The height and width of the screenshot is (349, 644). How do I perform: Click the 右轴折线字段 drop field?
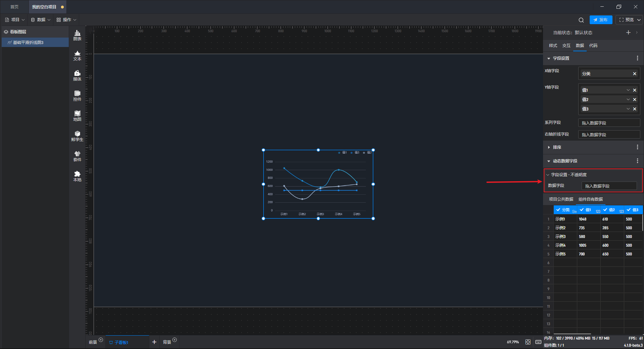609,135
